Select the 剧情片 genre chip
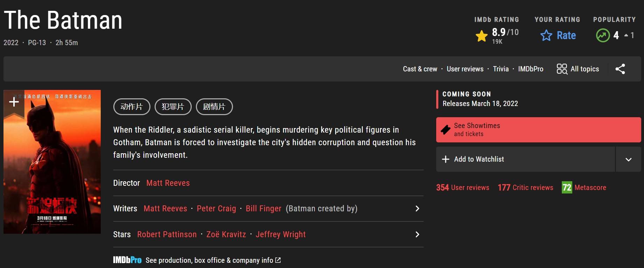 [214, 107]
